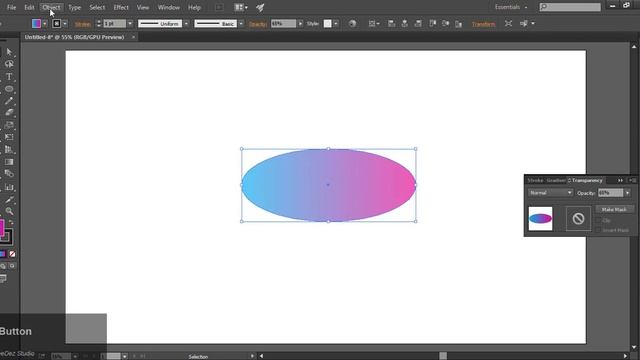Open Basic brush definition dropdown
This screenshot has height=360, width=640.
point(241,24)
